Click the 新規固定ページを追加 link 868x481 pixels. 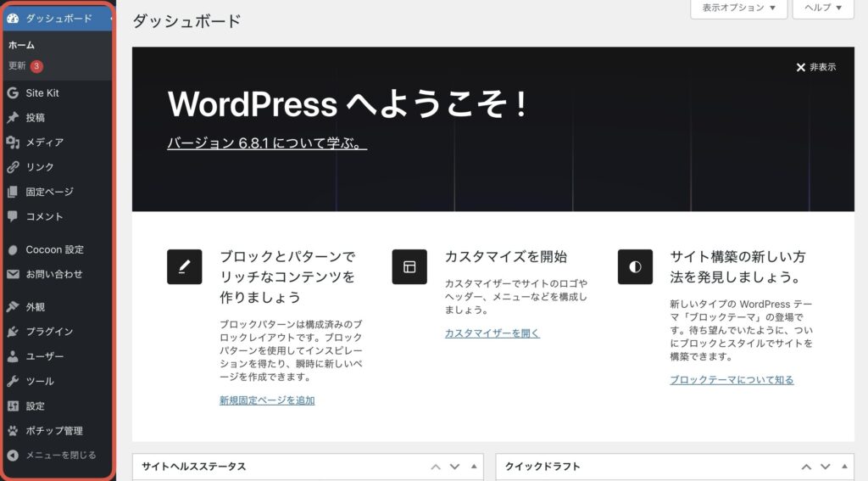point(267,400)
